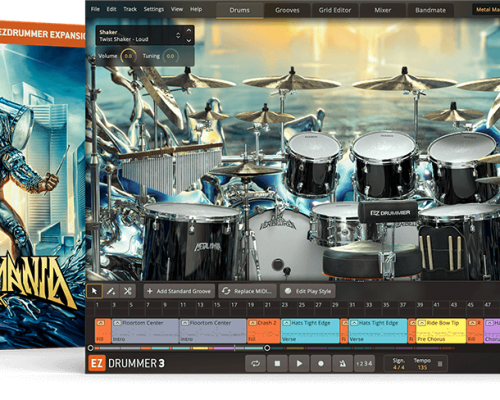Expand the purple Chorus block arrow
500x400 pixels.
click(489, 323)
